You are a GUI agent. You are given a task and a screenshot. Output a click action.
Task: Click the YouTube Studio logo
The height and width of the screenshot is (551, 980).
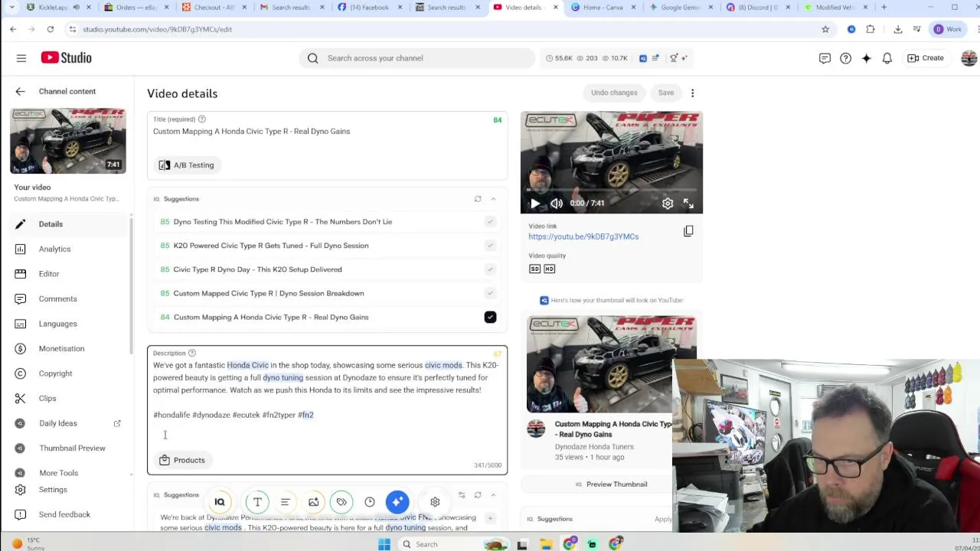pyautogui.click(x=67, y=58)
